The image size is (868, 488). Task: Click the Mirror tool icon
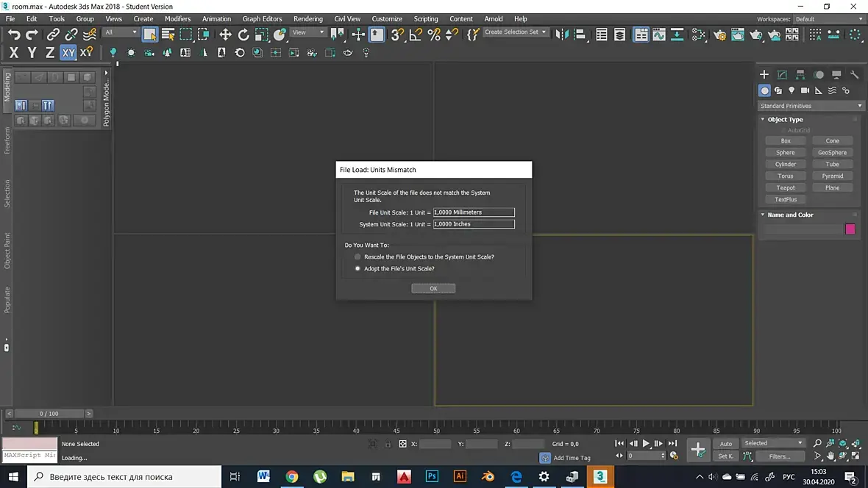click(x=562, y=35)
